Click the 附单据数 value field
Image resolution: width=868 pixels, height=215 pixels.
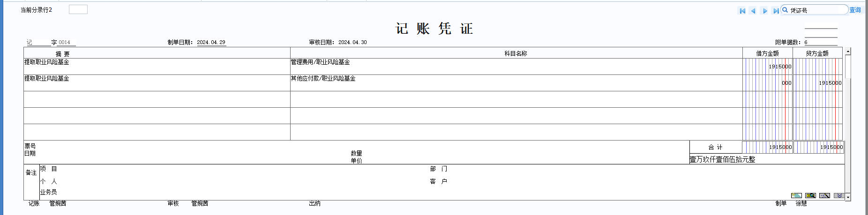click(x=820, y=42)
